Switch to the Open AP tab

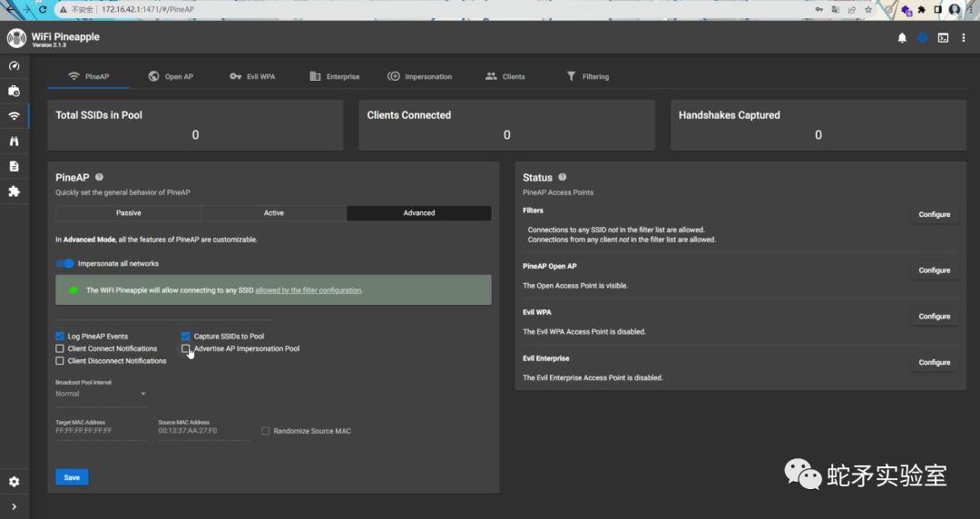(x=171, y=76)
